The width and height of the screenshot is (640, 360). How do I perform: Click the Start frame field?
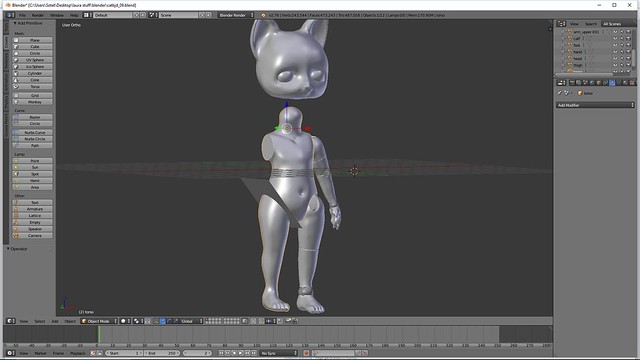click(124, 353)
